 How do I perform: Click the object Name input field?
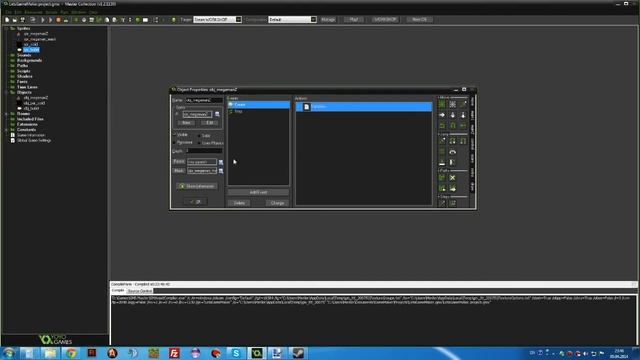click(204, 100)
